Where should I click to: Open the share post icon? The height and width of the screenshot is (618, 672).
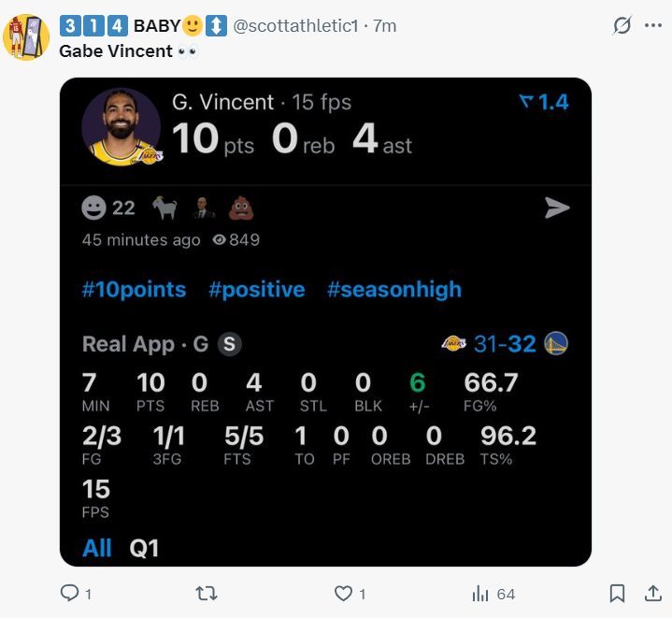(x=652, y=593)
